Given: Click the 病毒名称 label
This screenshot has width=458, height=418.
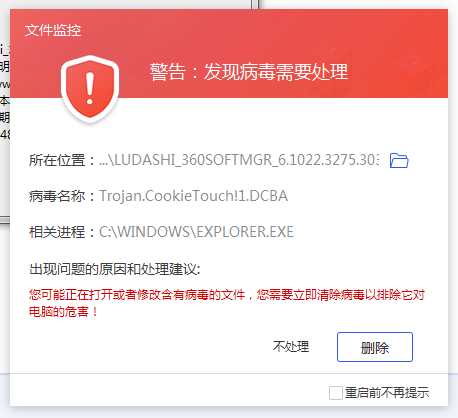Looking at the screenshot, I should 57,196.
